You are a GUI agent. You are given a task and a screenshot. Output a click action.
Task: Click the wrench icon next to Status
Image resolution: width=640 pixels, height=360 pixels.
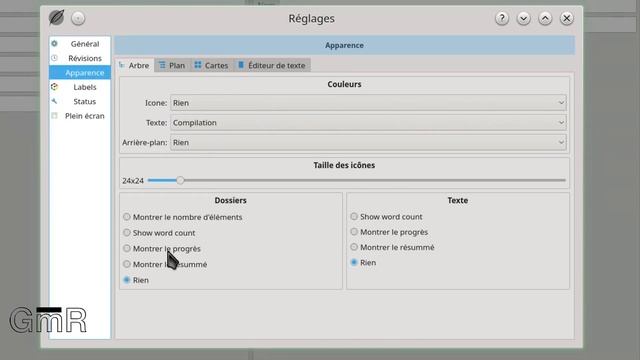point(54,101)
